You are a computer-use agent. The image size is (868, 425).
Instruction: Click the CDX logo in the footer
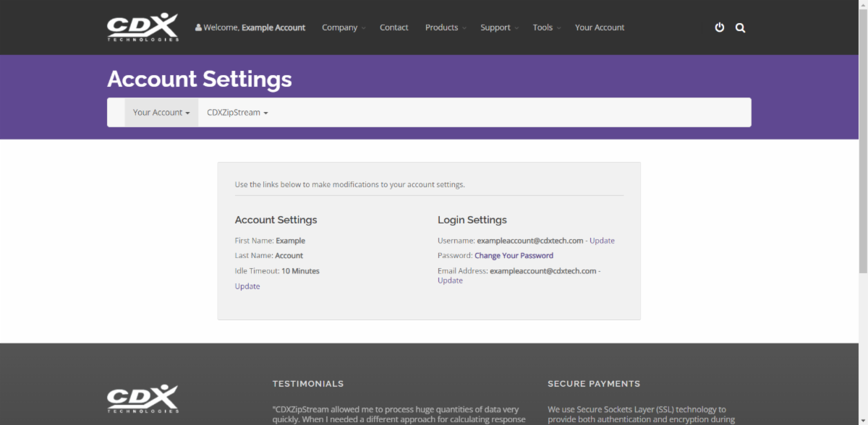[x=142, y=398]
